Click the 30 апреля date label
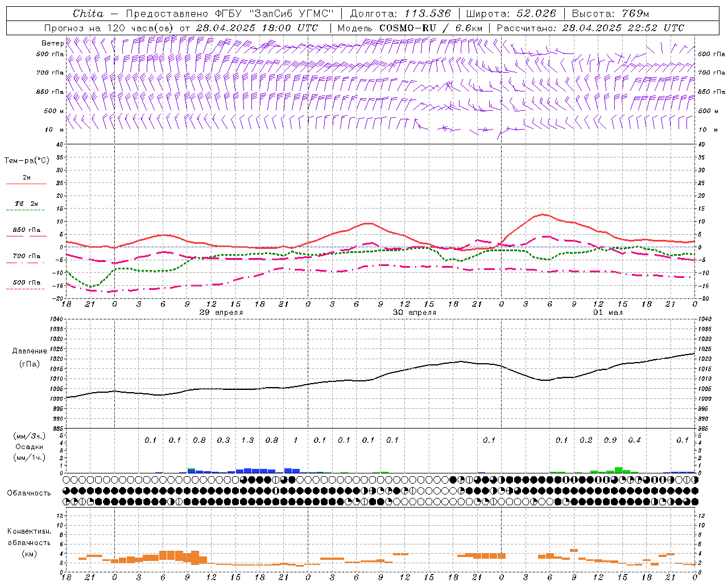Screen dimensions: 728x582 415,313
